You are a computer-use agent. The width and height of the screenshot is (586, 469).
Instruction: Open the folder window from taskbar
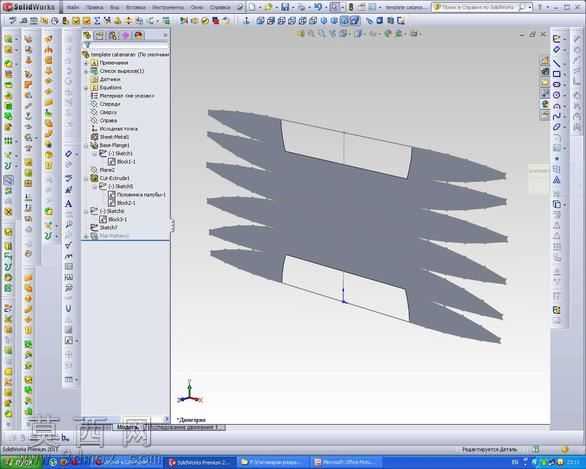(274, 463)
